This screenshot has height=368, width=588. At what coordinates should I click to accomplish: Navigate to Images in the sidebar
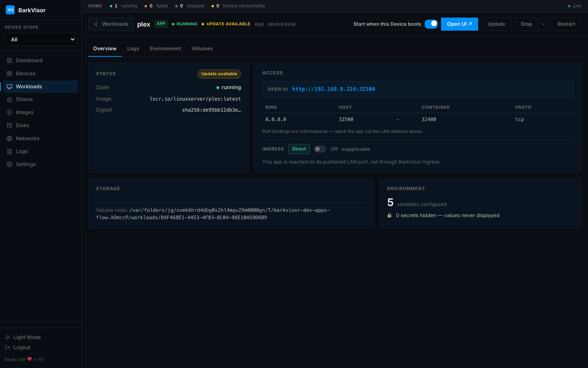(41, 112)
